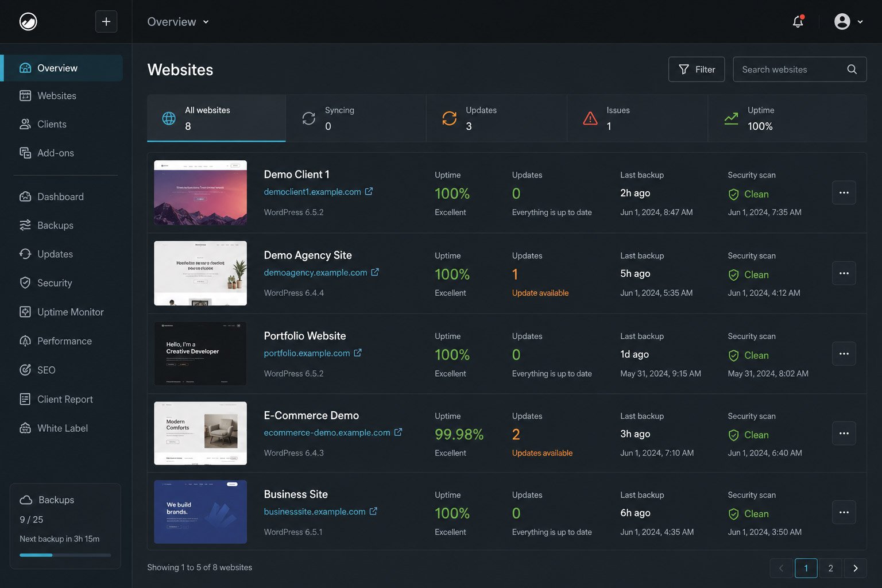The image size is (882, 588).
Task: Select the Updates summary tab
Action: [x=497, y=118]
